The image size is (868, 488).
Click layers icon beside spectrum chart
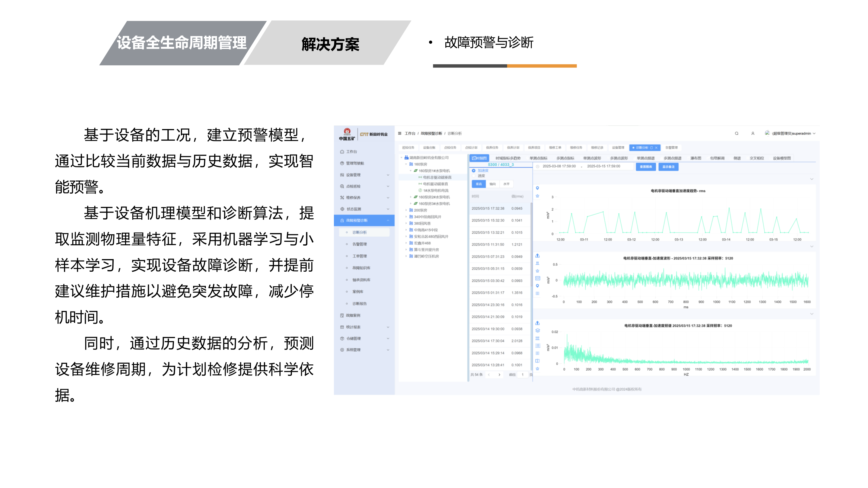click(537, 330)
